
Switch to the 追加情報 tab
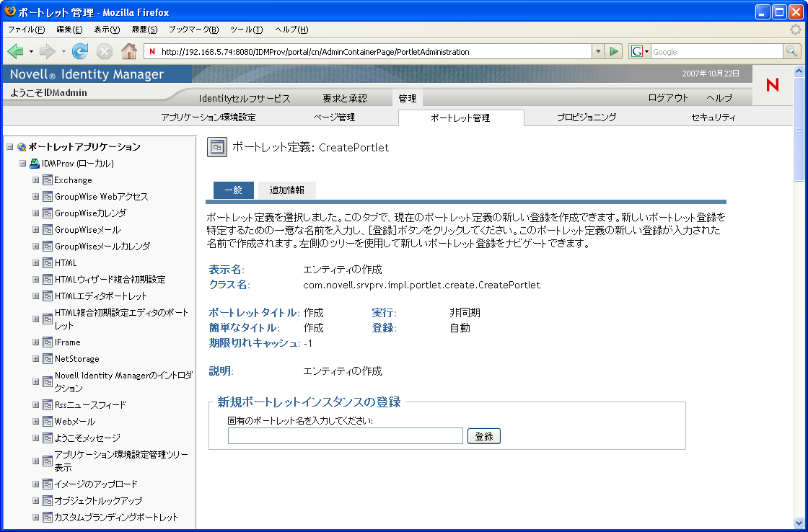click(x=286, y=190)
